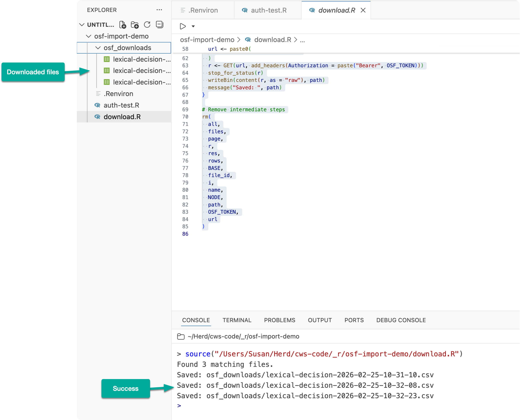520x420 pixels.
Task: Open .Renviron file in Explorer tree
Action: click(118, 94)
